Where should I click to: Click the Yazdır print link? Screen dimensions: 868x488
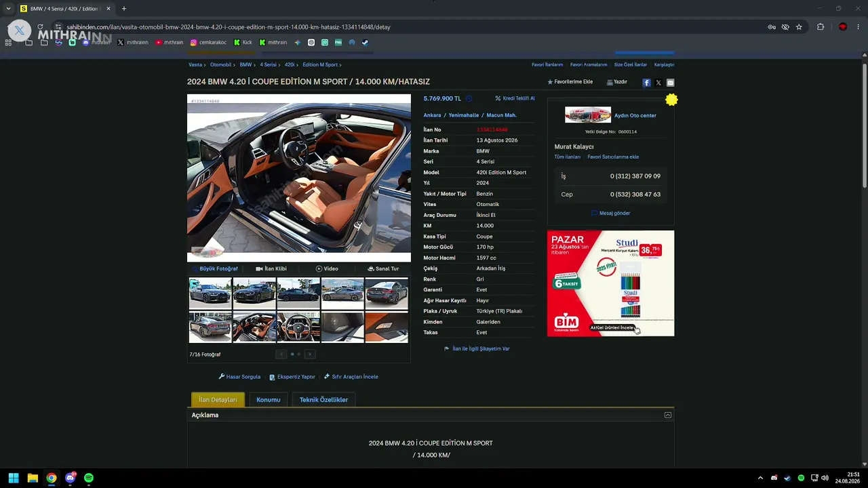click(x=617, y=82)
